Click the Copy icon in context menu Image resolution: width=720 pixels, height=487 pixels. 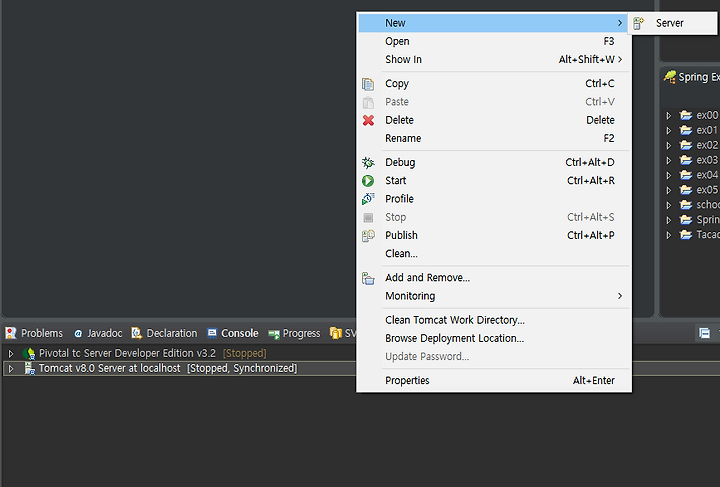coord(368,84)
